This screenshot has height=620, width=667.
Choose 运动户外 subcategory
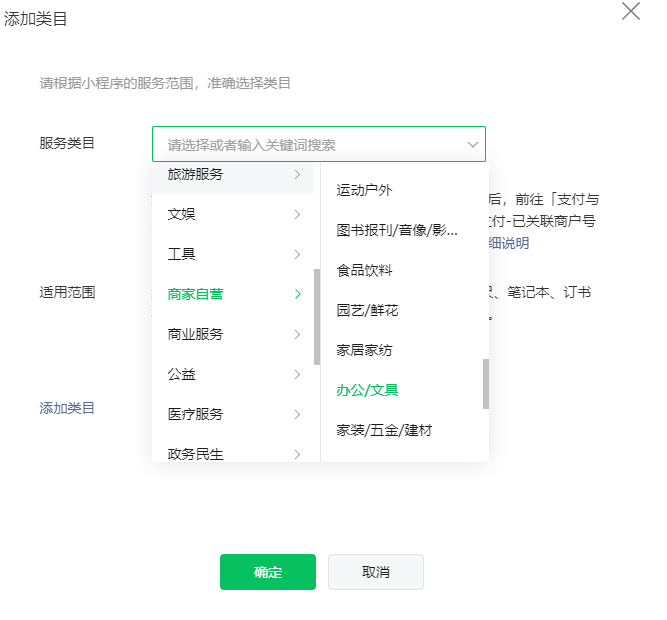click(x=365, y=190)
